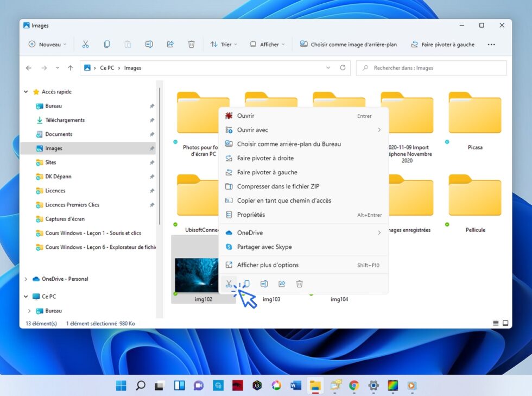Image resolution: width=532 pixels, height=396 pixels.
Task: Switch to details view in the status bar
Action: 495,323
